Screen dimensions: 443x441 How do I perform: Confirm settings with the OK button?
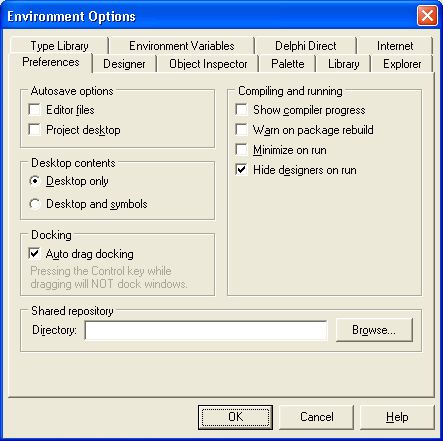[x=235, y=417]
